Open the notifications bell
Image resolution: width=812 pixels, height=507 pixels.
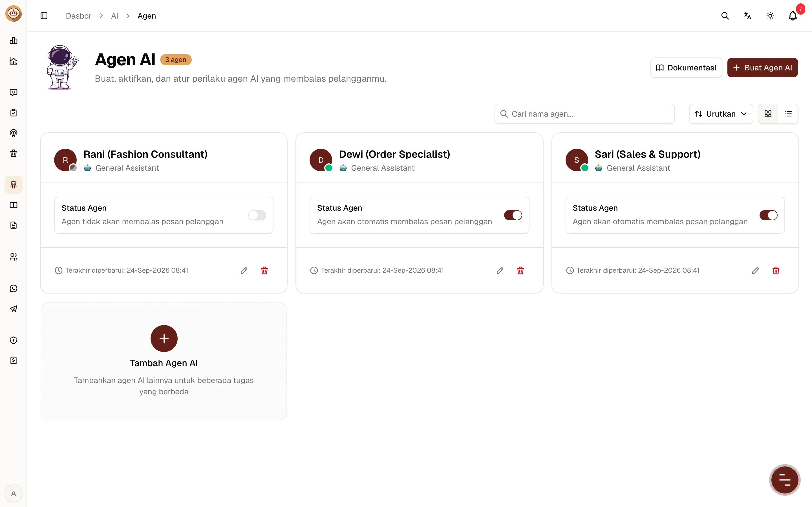click(x=793, y=16)
